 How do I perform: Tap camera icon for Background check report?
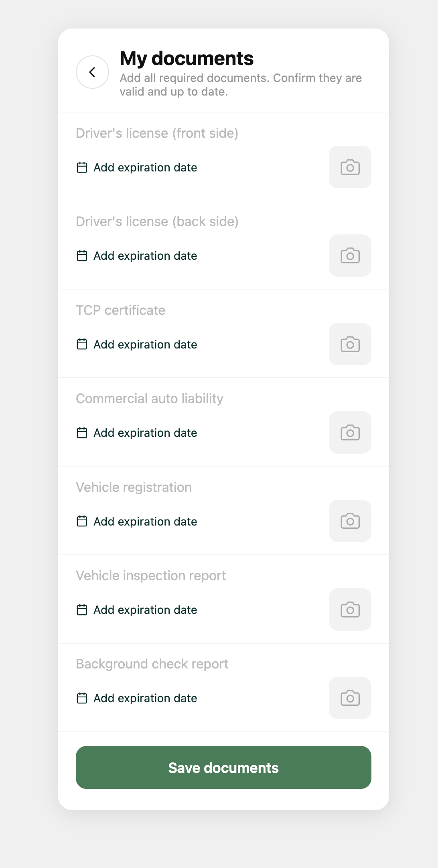point(350,698)
